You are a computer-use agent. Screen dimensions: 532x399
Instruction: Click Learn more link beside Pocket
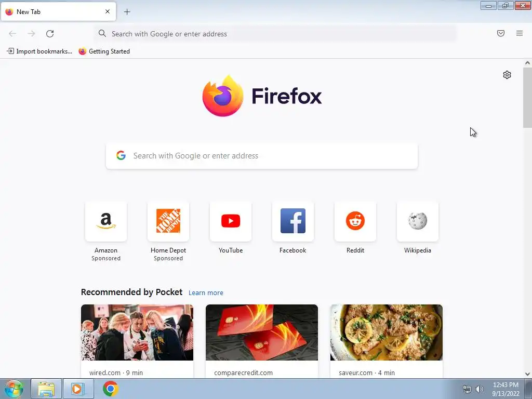(x=206, y=293)
